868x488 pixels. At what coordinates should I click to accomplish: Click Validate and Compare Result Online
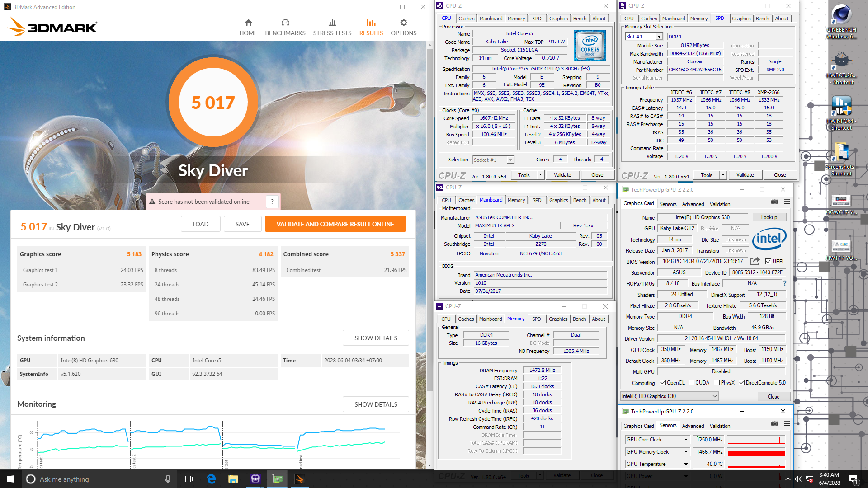335,224
